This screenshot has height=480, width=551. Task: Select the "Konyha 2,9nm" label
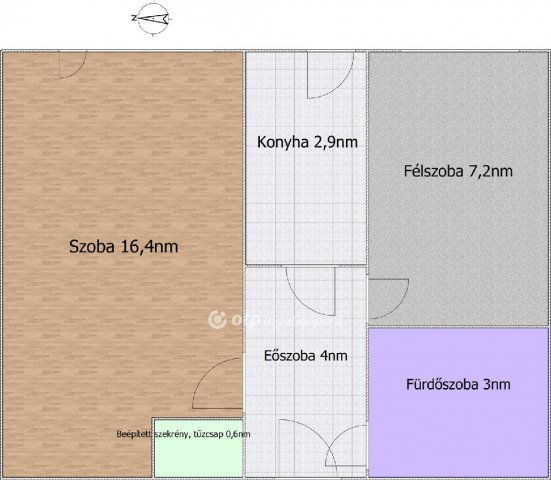point(307,142)
